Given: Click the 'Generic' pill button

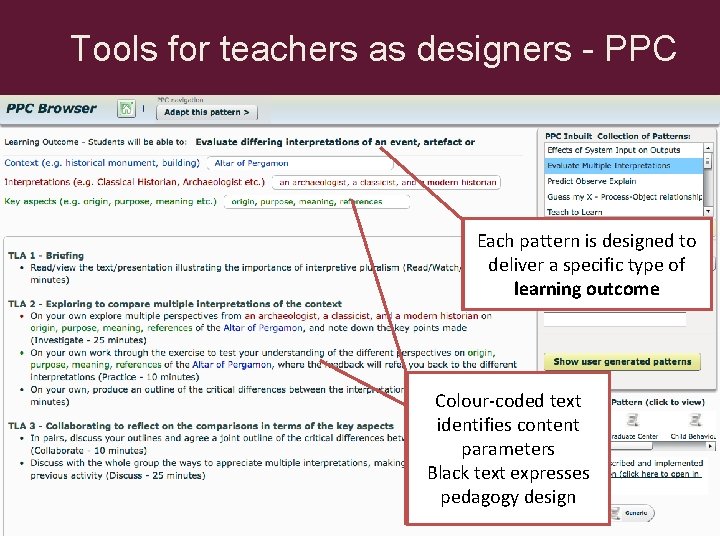Looking at the screenshot, I should tap(632, 513).
